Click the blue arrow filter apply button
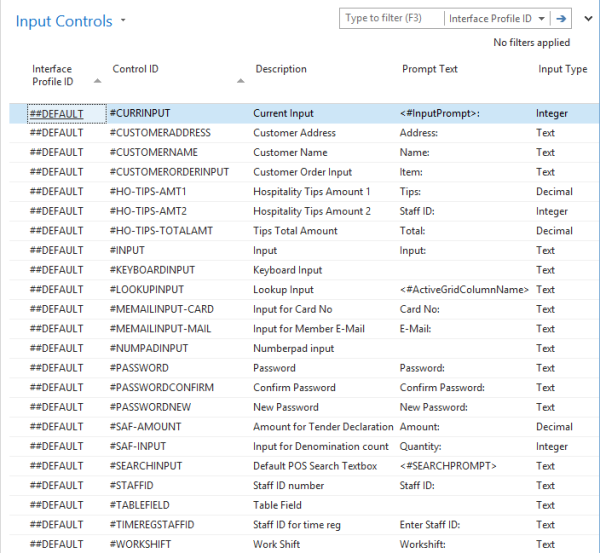 click(x=563, y=18)
